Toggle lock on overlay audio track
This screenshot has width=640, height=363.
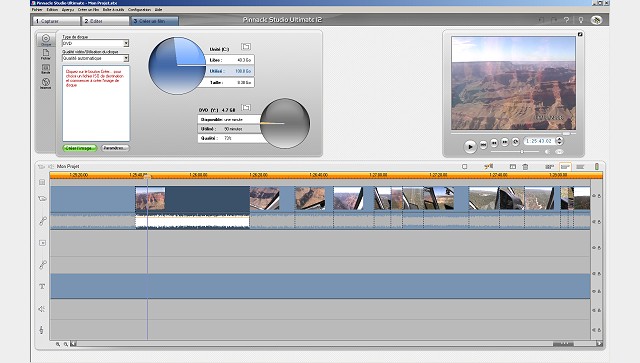coord(599,274)
